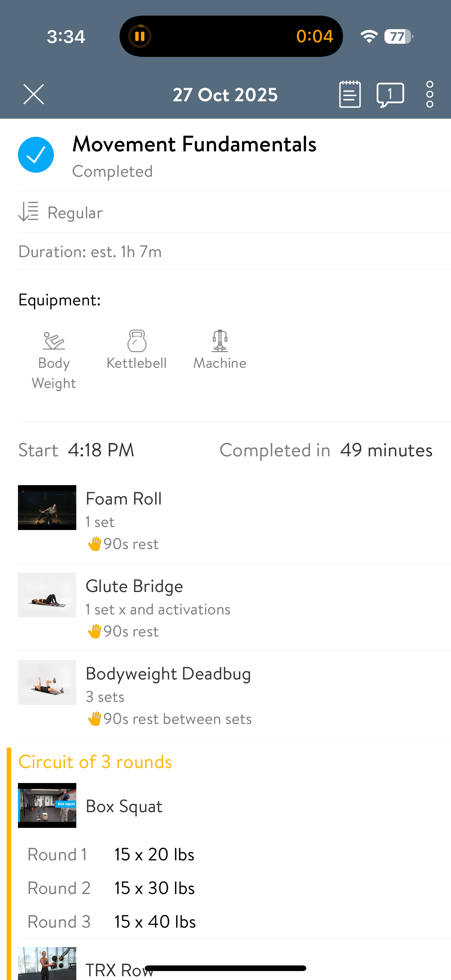Select Round 3 entry 15 x 40 lbs
The width and height of the screenshot is (451, 980).
(x=155, y=921)
